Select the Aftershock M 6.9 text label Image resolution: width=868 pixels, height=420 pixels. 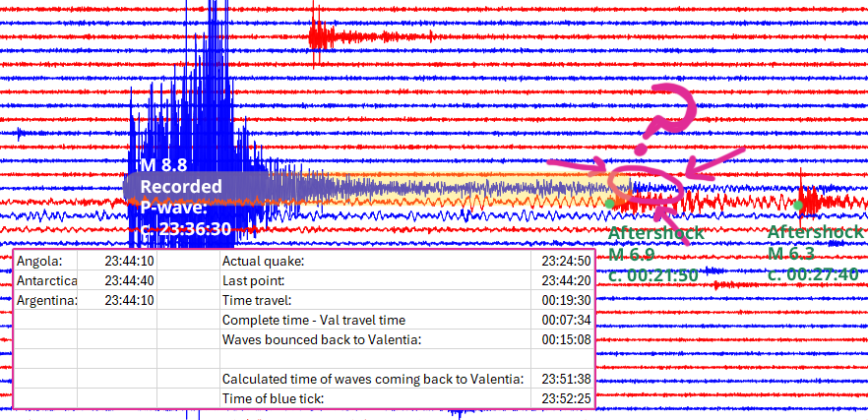point(655,254)
